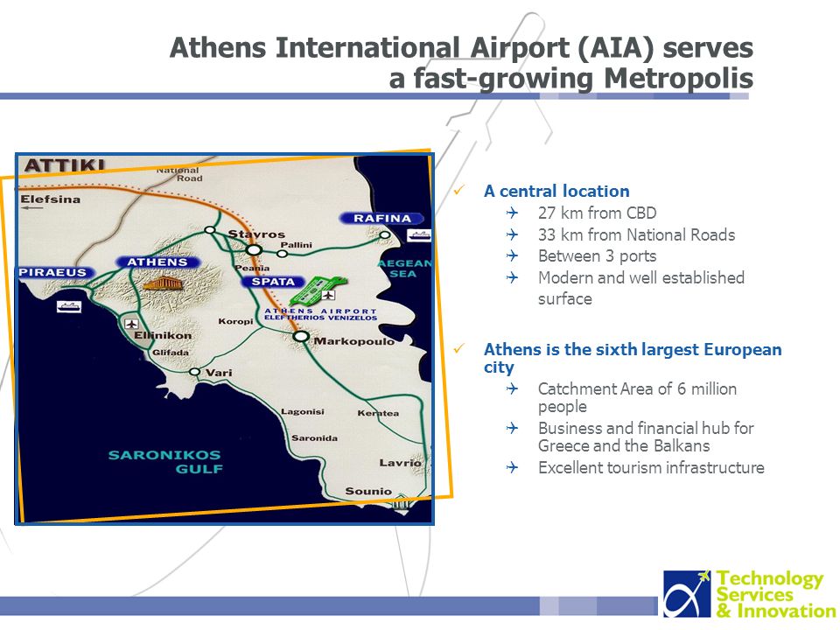
Task: Click the heading 'A central location'
Action: coord(556,192)
